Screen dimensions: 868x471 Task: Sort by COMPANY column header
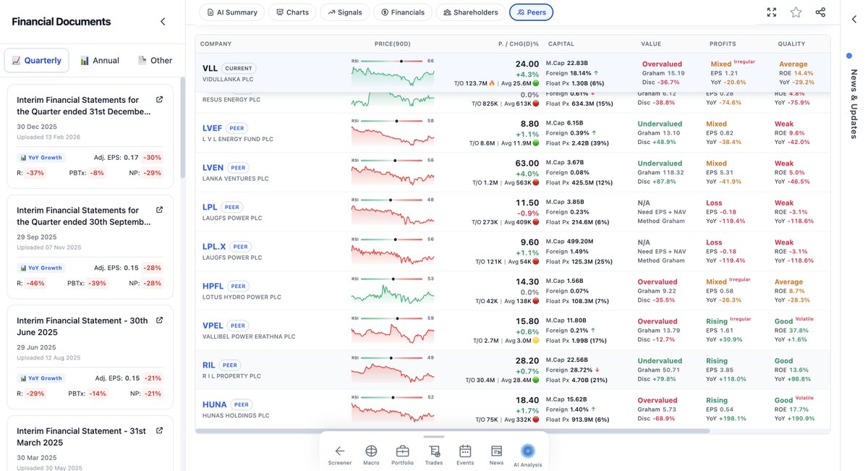pyautogui.click(x=216, y=44)
